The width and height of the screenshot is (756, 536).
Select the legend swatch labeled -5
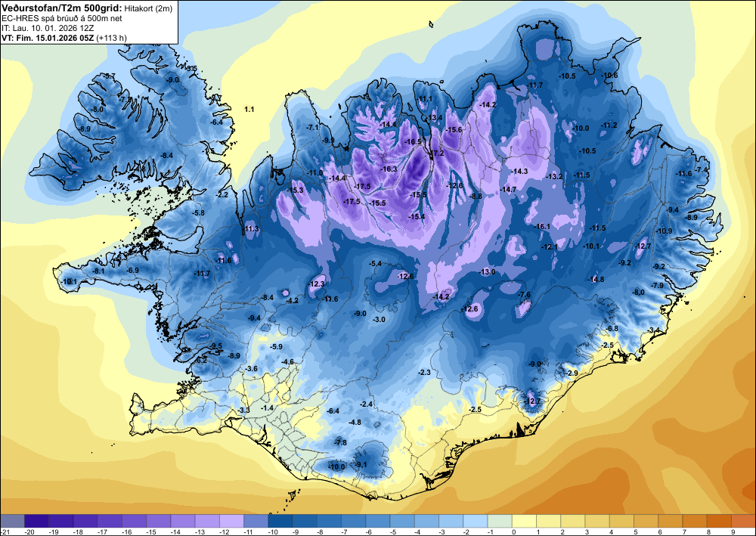point(402,521)
